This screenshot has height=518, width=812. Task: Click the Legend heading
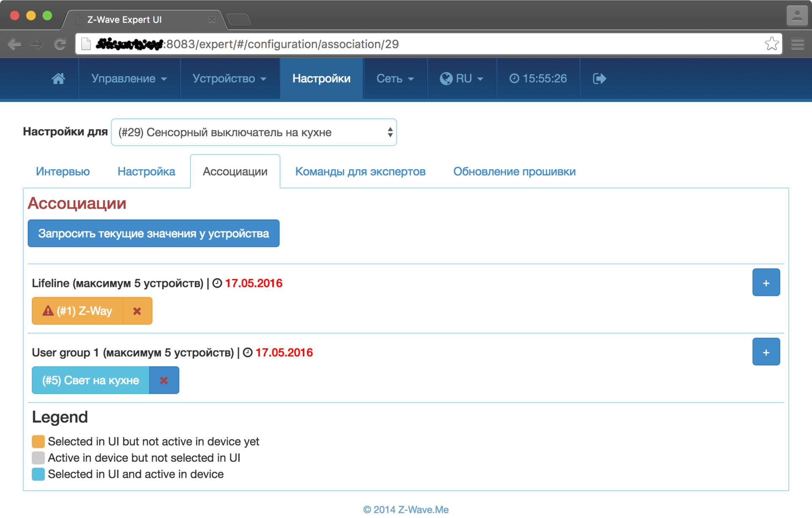point(60,417)
